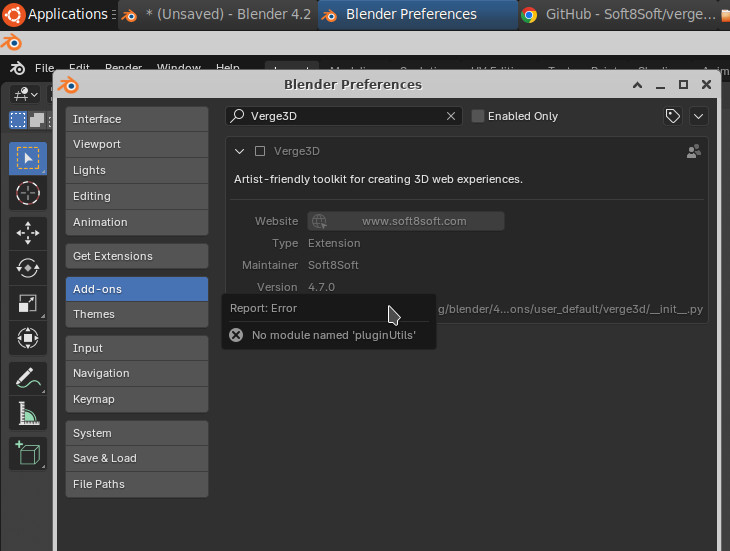
Task: Pick the Measure tool
Action: pos(28,413)
